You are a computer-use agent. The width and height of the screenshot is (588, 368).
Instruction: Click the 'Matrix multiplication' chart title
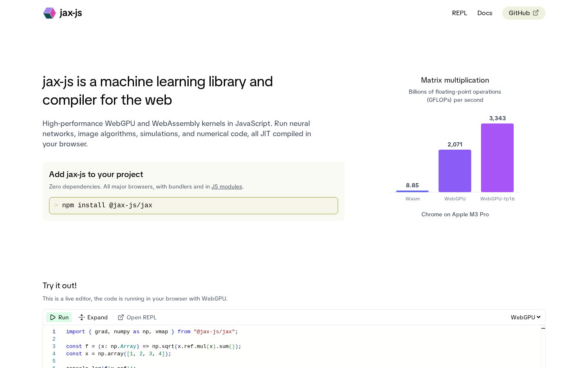[455, 80]
